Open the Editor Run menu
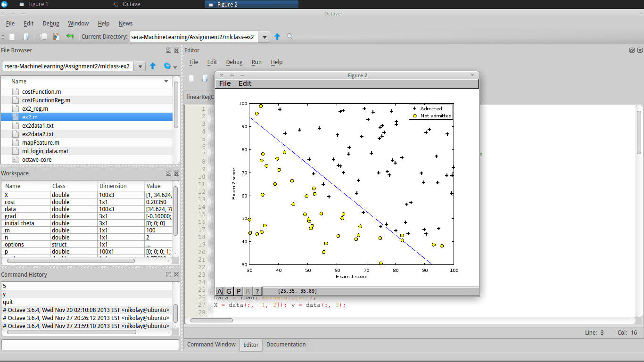The height and width of the screenshot is (362, 644). click(256, 62)
